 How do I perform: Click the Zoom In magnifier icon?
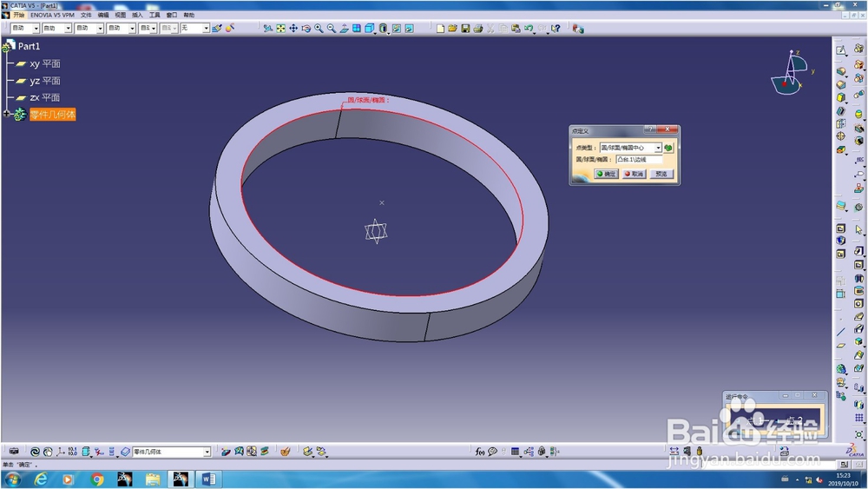tap(319, 29)
